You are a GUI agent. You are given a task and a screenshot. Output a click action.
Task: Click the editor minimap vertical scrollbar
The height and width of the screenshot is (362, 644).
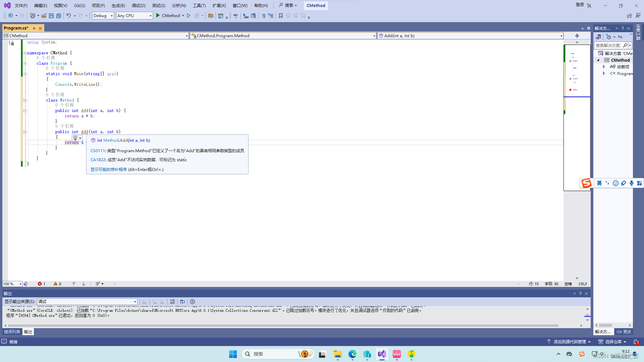point(577,117)
